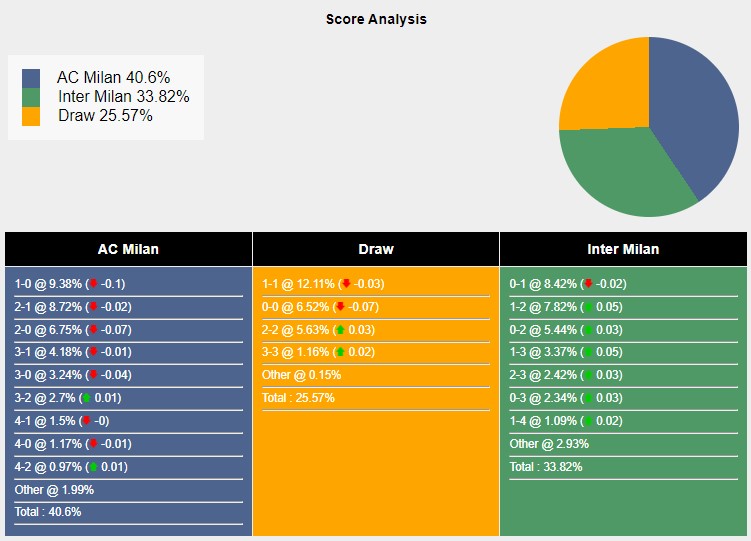Click the green up arrow in the 2-3 row

coord(588,374)
